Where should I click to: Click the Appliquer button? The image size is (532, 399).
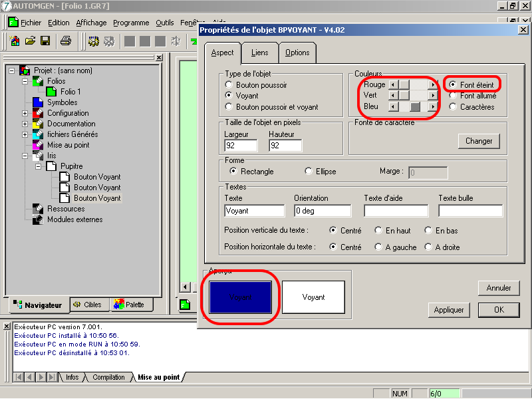pyautogui.click(x=449, y=310)
